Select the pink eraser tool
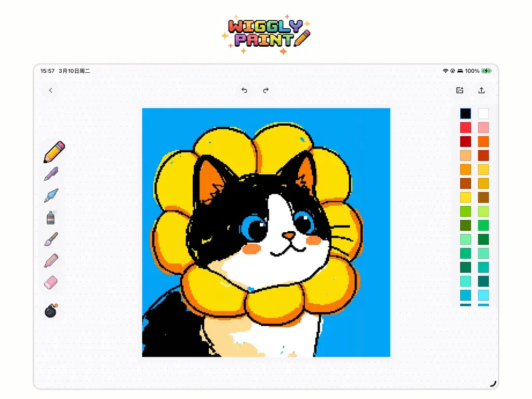Viewport: 532px width, 399px height. point(51,282)
